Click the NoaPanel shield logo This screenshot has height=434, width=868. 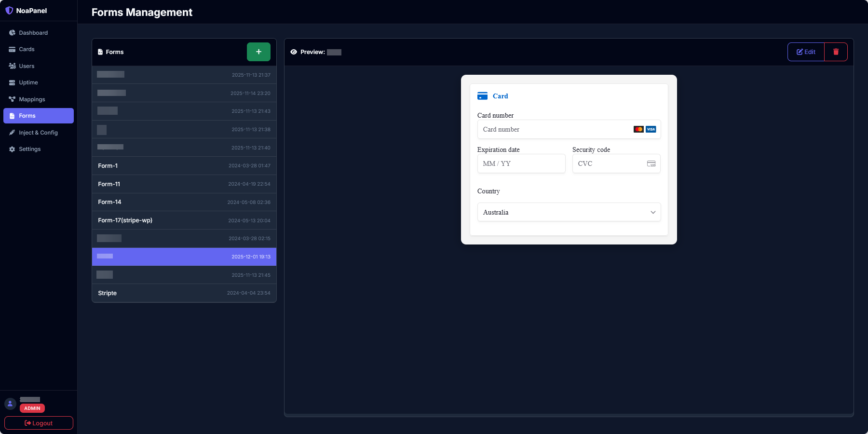(x=9, y=11)
